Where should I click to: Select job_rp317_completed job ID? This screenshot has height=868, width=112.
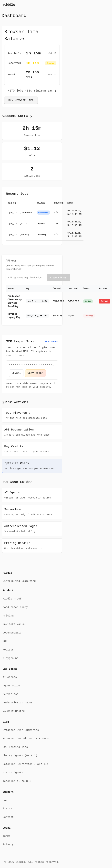pos(20,213)
